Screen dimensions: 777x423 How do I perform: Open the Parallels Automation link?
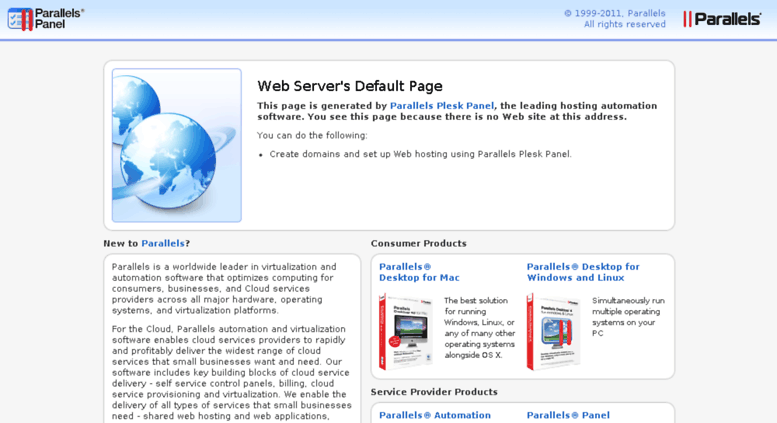tap(435, 415)
